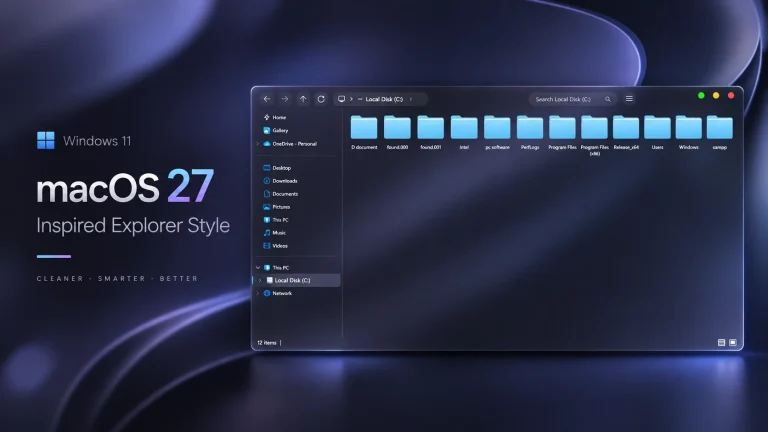Viewport: 768px width, 432px height.
Task: Switch to large icons view in status bar
Action: click(733, 342)
